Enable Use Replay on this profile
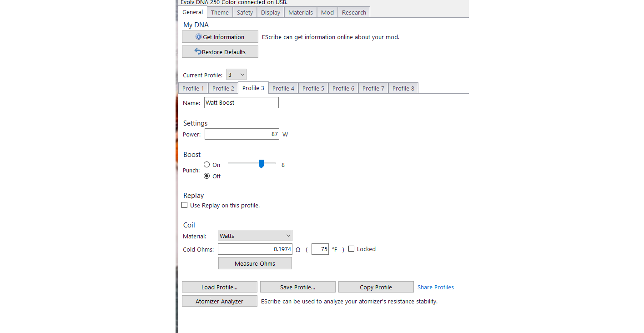Screen dimensions: 644x333 [x=185, y=205]
